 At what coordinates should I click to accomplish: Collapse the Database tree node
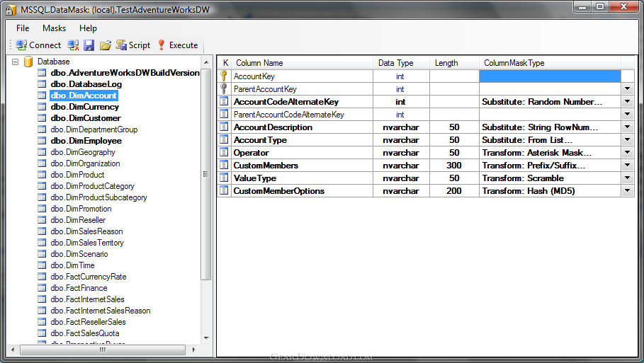(x=15, y=62)
